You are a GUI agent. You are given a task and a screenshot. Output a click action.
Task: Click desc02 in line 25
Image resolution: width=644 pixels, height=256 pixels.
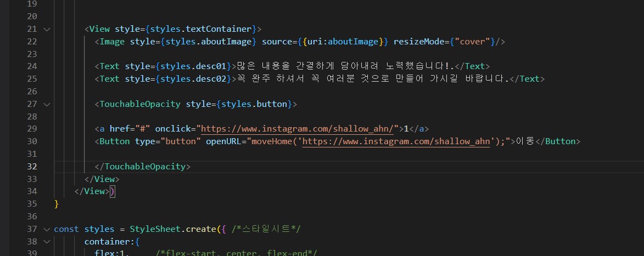(214, 79)
